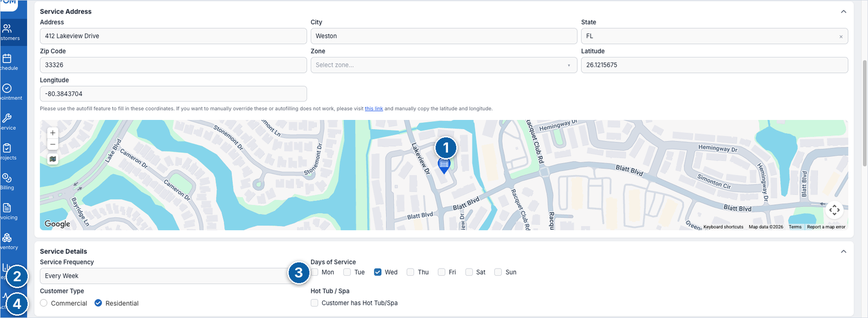Open the State dropdown

(714, 36)
